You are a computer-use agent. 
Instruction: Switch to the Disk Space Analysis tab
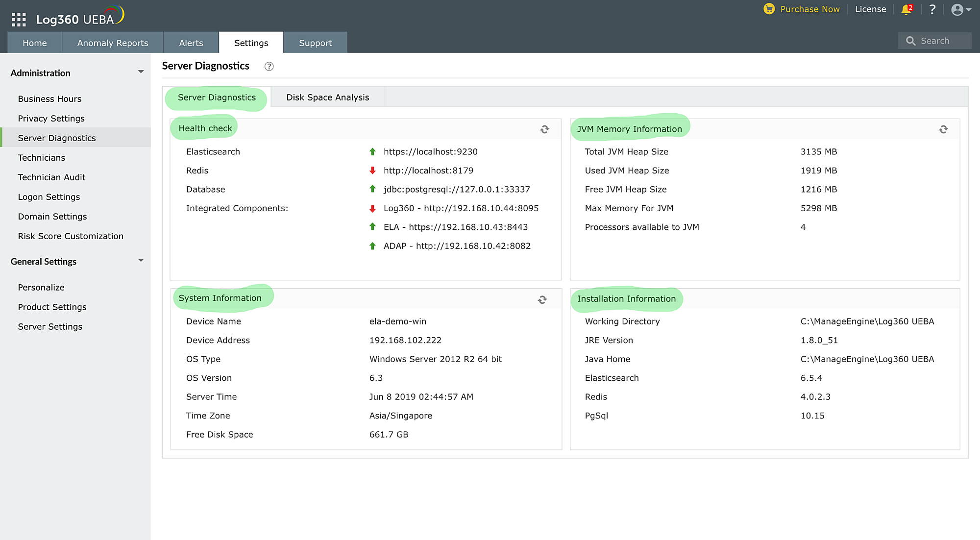(x=327, y=97)
